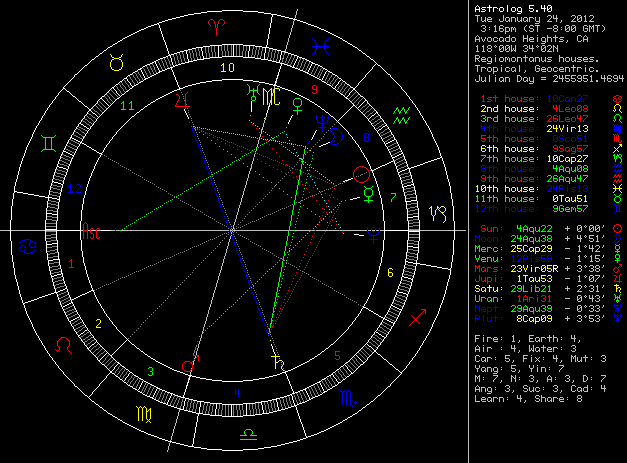
Task: Select the yellow Capricorn sign symbol
Action: coord(437,213)
